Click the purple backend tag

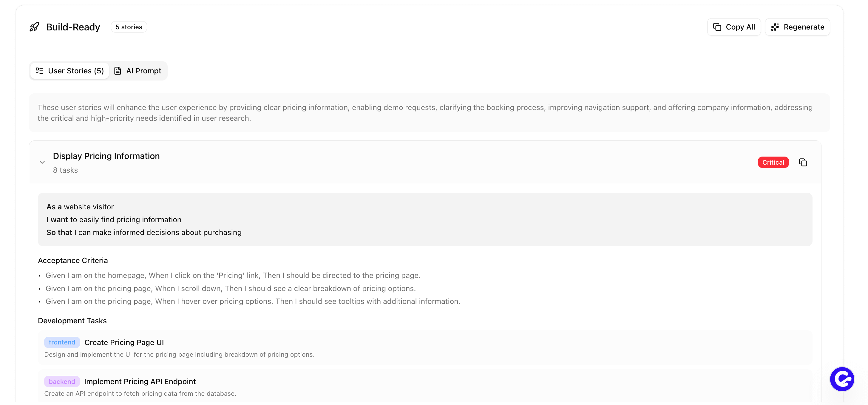62,381
